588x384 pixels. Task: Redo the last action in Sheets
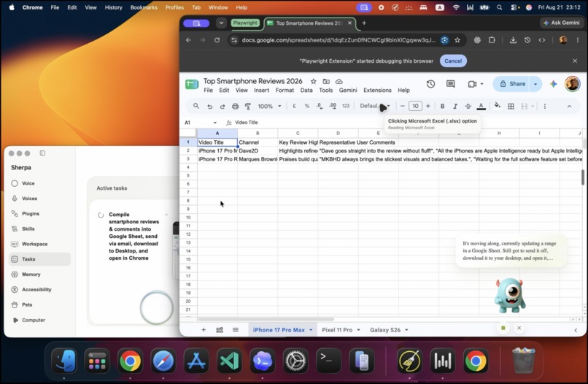pyautogui.click(x=223, y=107)
